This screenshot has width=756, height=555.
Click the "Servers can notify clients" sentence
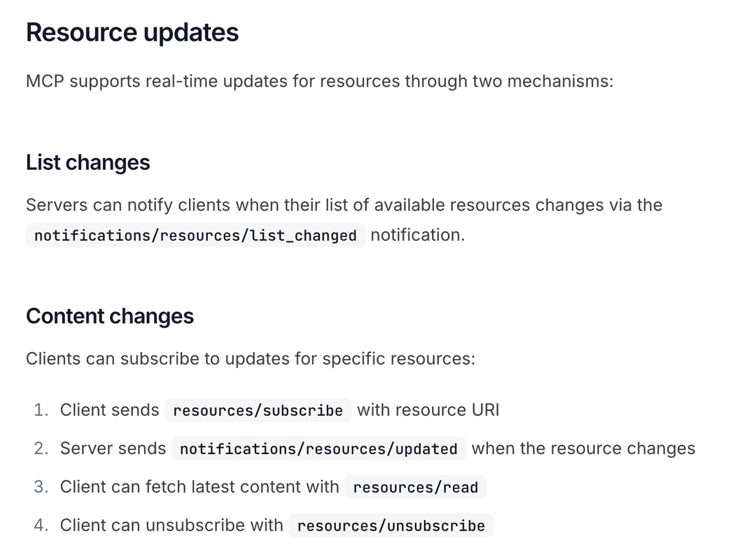[344, 205]
